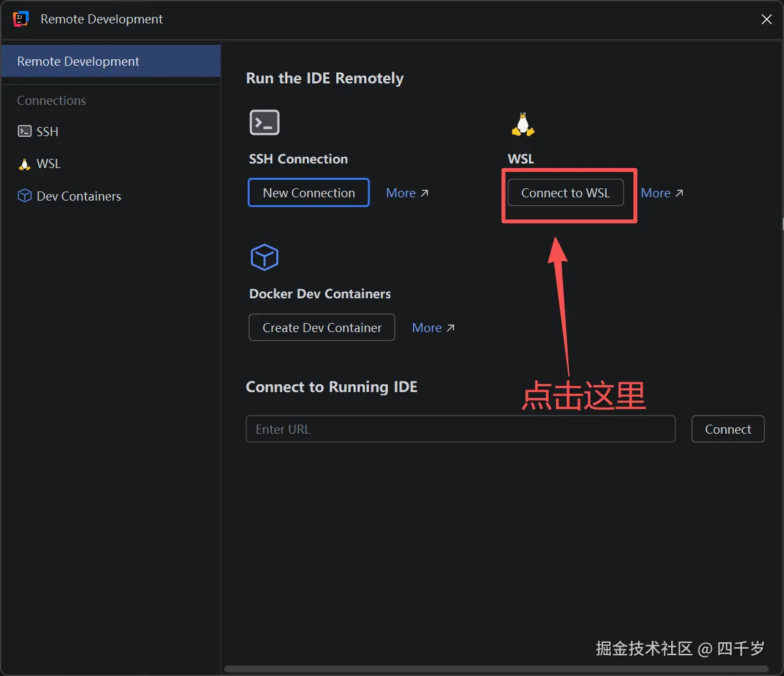Click the Dev Containers icon in the sidebar
Screen dimensions: 784x676
click(x=25, y=196)
